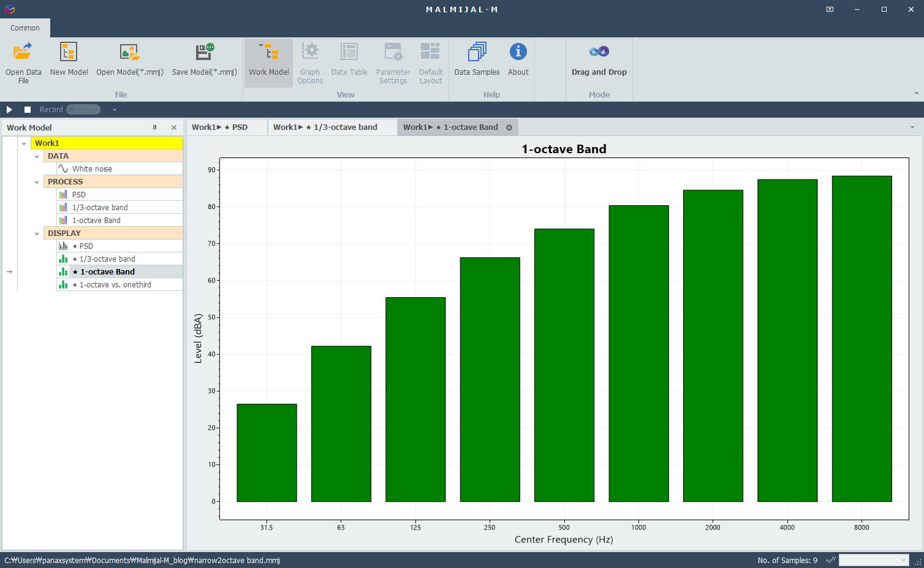
Task: Click the 31.5 Hz bar in chart
Action: (x=267, y=453)
